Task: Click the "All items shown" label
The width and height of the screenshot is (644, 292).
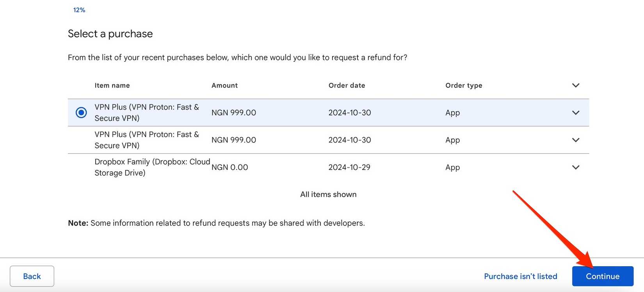Action: tap(328, 194)
